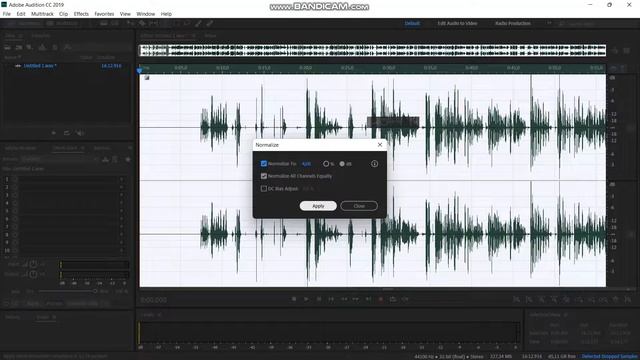Screen dimensions: 640x360
Task: Open effect menu arrow for slot 6
Action: click(x=122, y=219)
